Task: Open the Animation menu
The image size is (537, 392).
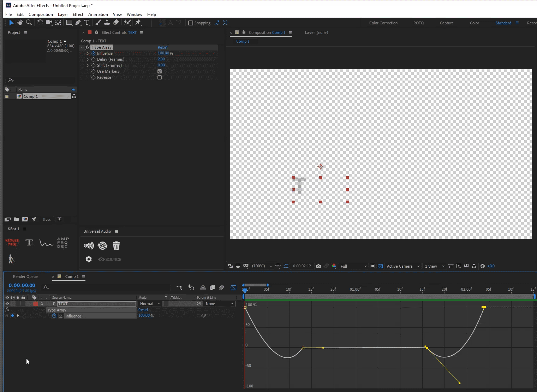Action: [x=98, y=14]
